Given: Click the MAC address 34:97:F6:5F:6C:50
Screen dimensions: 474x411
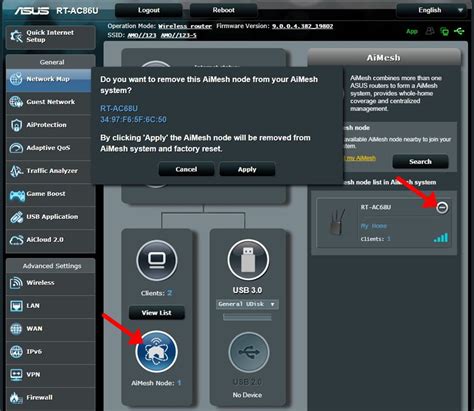Looking at the screenshot, I should coord(133,120).
